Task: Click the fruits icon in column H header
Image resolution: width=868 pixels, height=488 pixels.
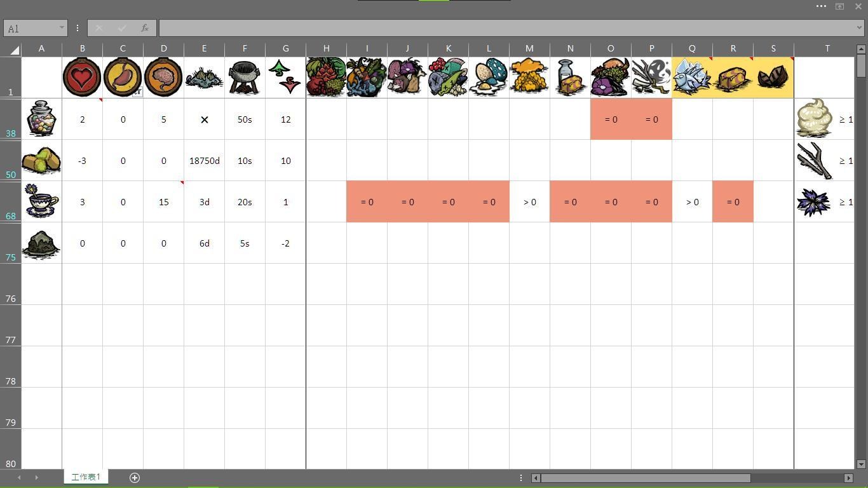Action: [x=326, y=76]
